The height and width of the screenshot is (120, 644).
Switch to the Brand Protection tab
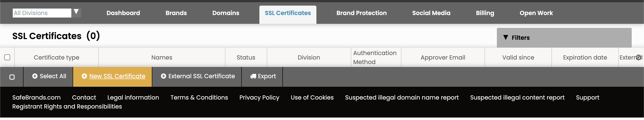[361, 13]
